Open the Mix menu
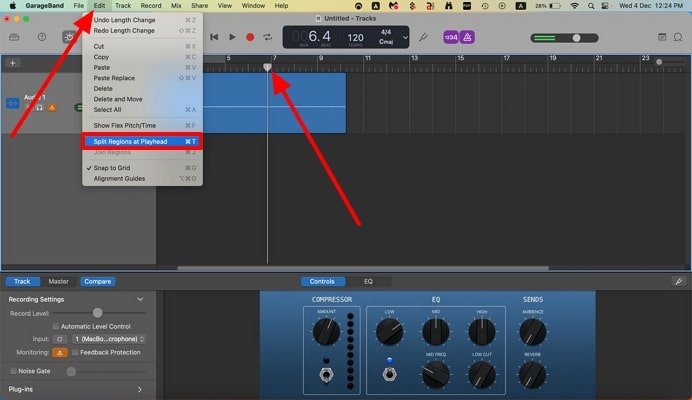Screen dimensions: 692x400 pyautogui.click(x=176, y=6)
